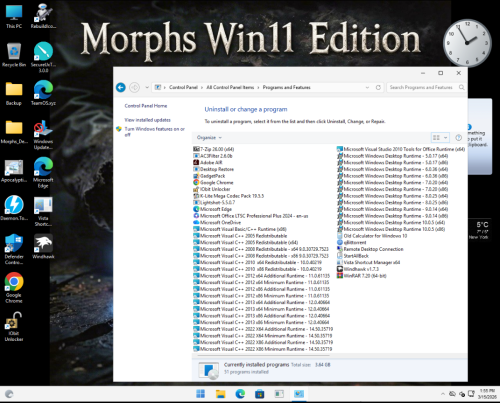Expand the address bar history dropdown
This screenshot has height=403, width=500.
pyautogui.click(x=367, y=87)
